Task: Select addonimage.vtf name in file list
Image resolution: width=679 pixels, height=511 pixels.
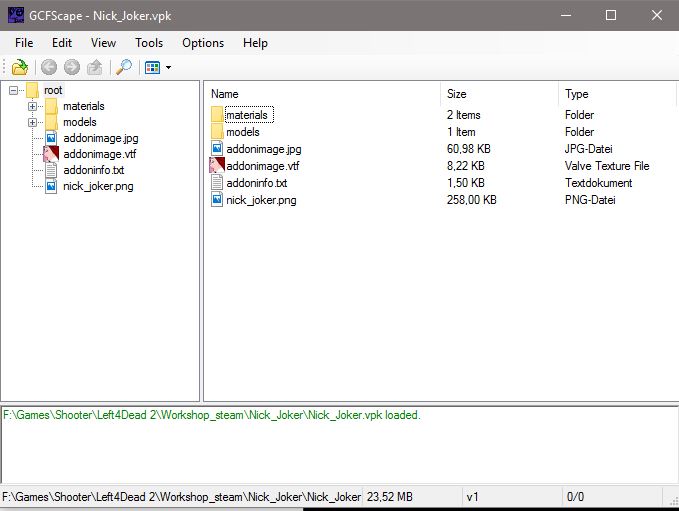Action: coord(263,166)
